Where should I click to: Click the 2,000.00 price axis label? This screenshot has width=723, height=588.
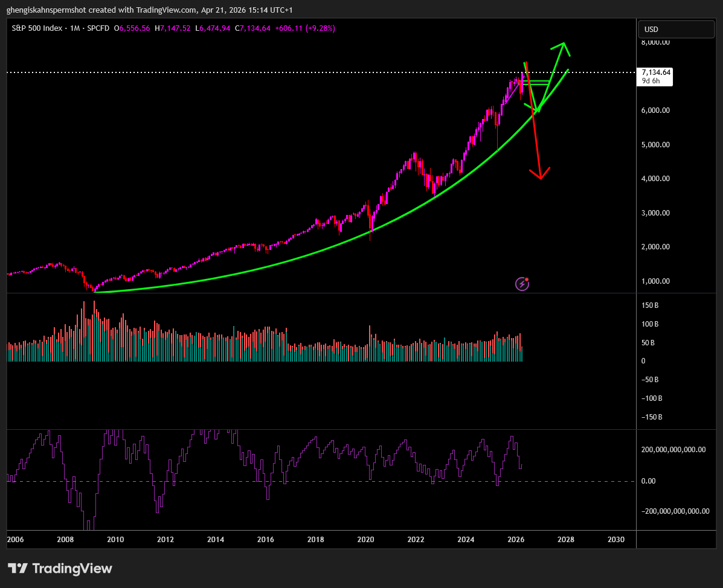(x=655, y=247)
